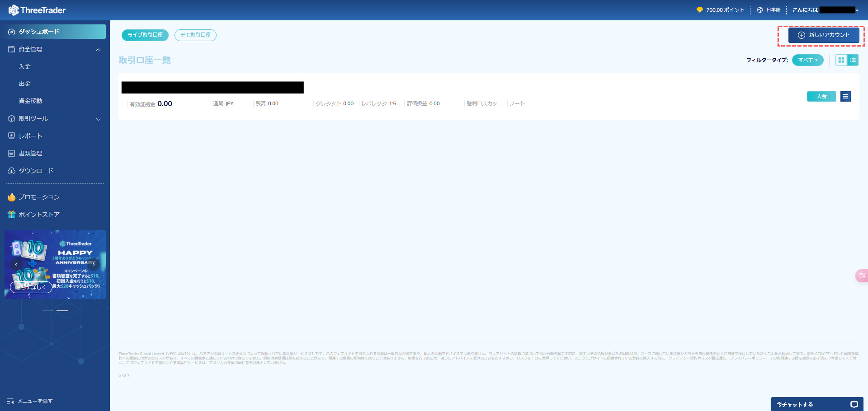Click the promotion banner carousel left arrow
The image size is (868, 411).
16,264
